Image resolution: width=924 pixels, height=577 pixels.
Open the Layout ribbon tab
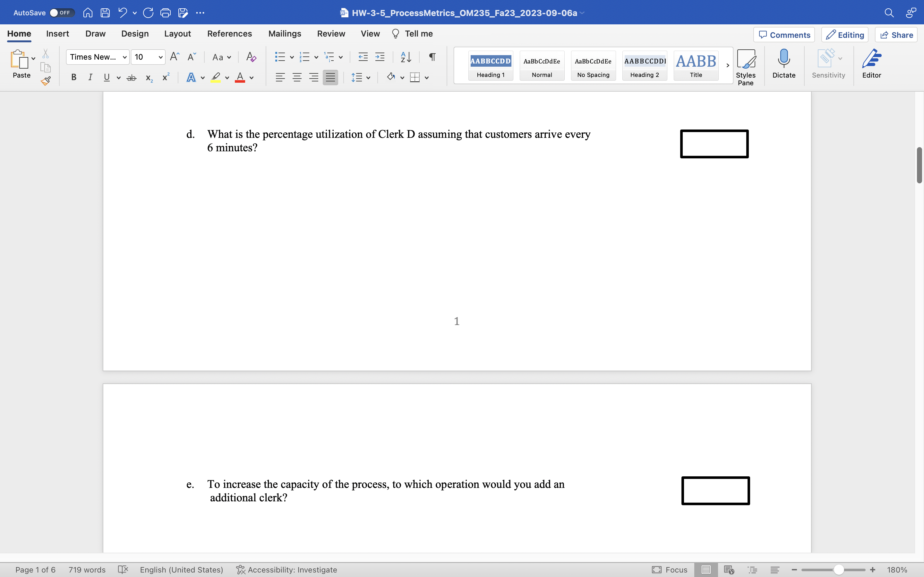click(x=177, y=34)
